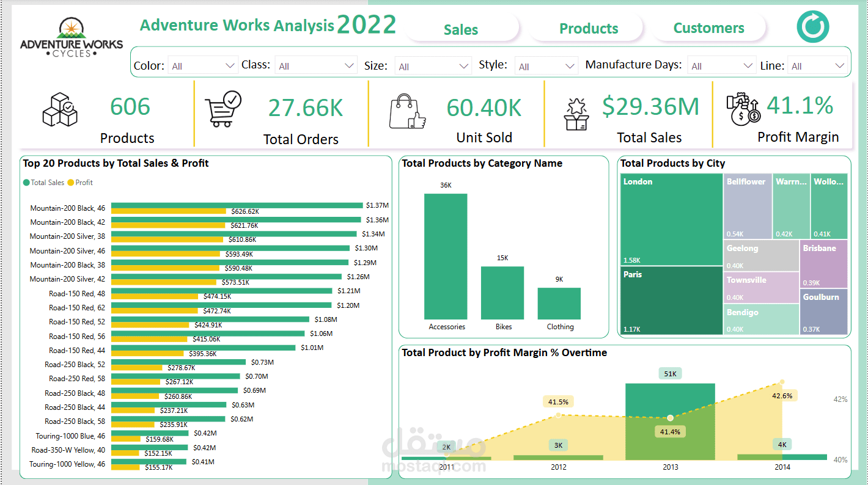Click the yellow Profit legend dot
The image size is (868, 485).
pyautogui.click(x=70, y=183)
